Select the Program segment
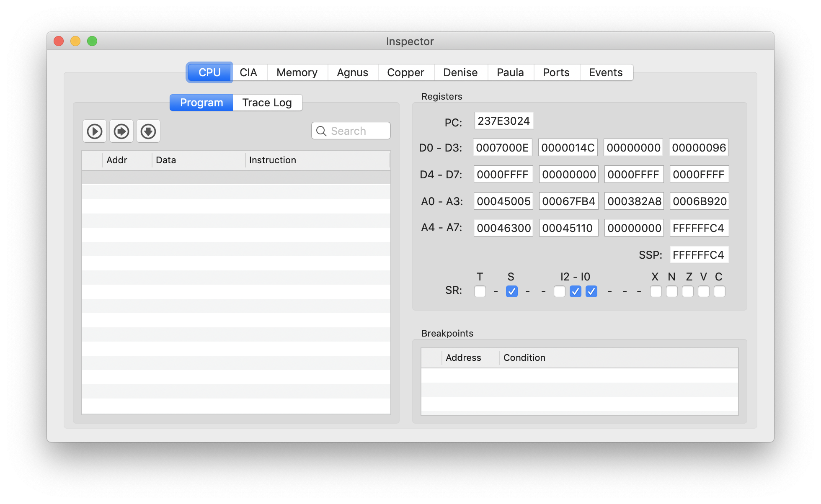 [201, 103]
